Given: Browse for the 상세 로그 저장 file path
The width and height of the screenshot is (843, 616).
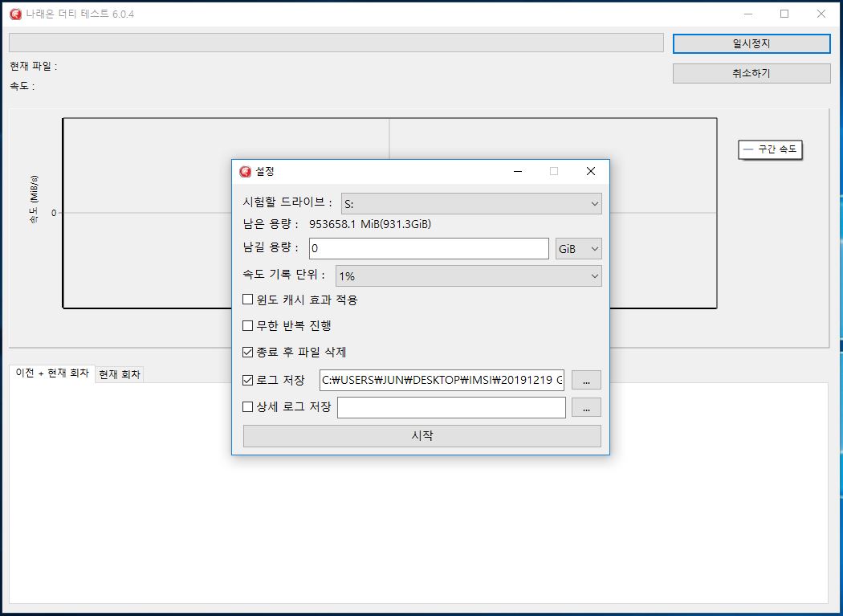Looking at the screenshot, I should pos(586,408).
